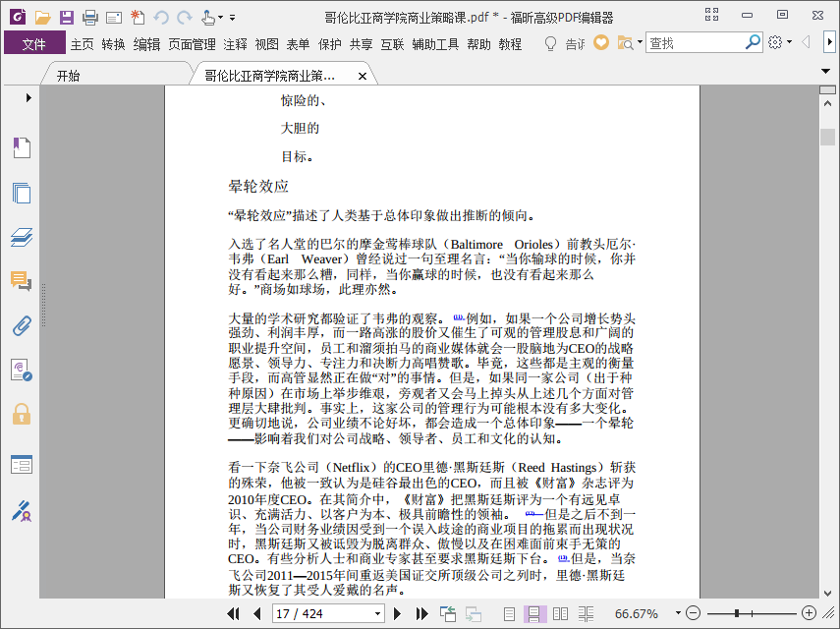This screenshot has height=629, width=840.
Task: Open the Layers panel in the sidebar
Action: (22, 237)
